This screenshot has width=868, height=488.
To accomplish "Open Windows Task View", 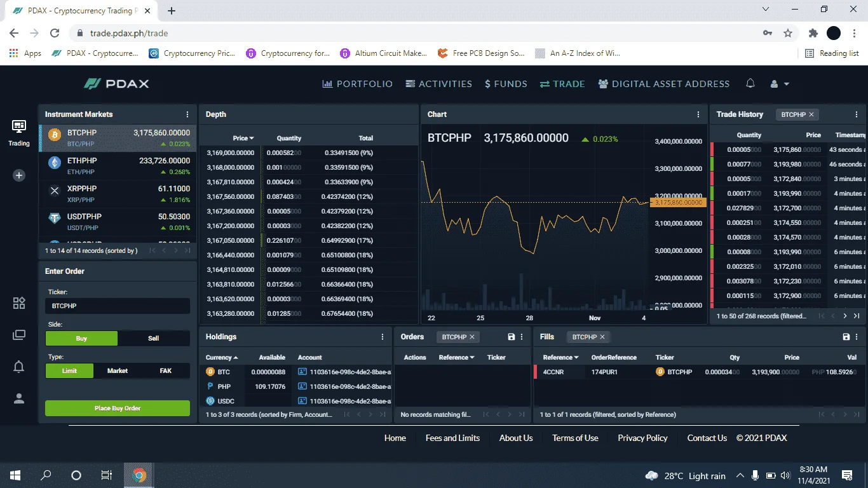I will 107,475.
